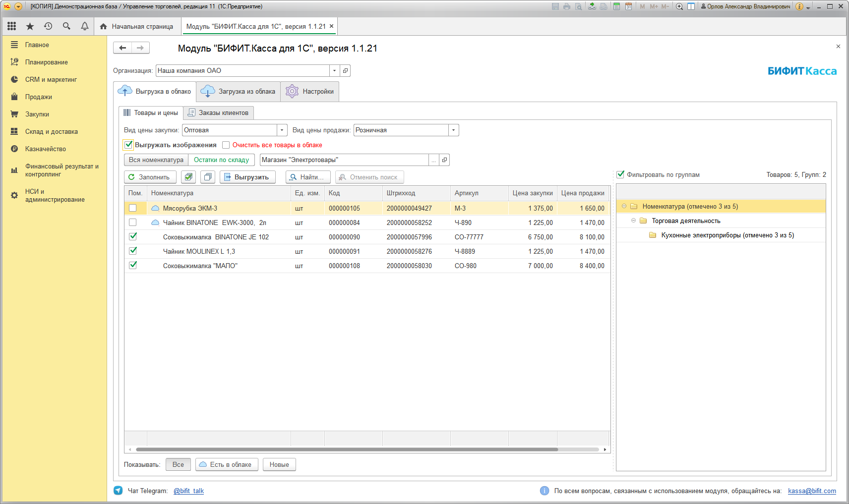The image size is (849, 504).
Task: Switch to Начальная страница tab
Action: 137,26
